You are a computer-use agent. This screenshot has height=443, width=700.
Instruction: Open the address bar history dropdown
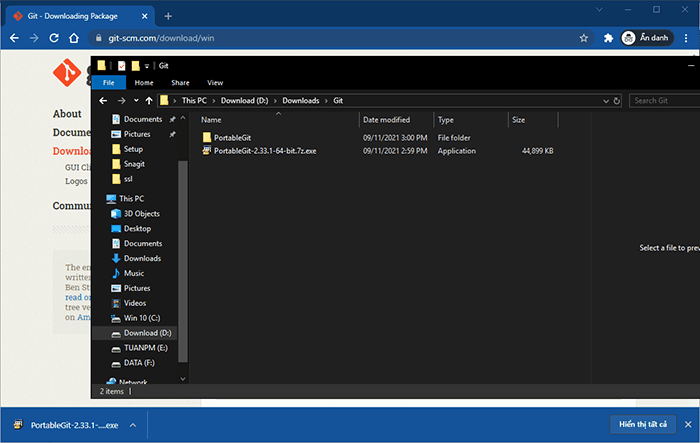tap(605, 100)
